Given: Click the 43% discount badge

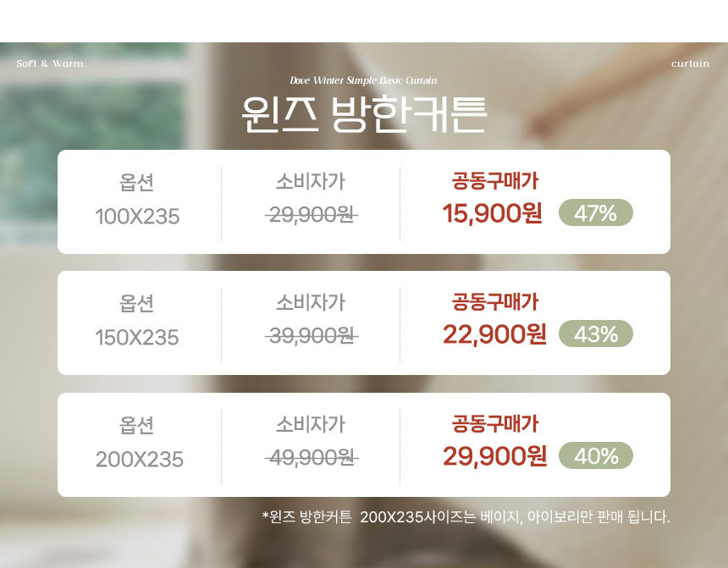Looking at the screenshot, I should (595, 334).
